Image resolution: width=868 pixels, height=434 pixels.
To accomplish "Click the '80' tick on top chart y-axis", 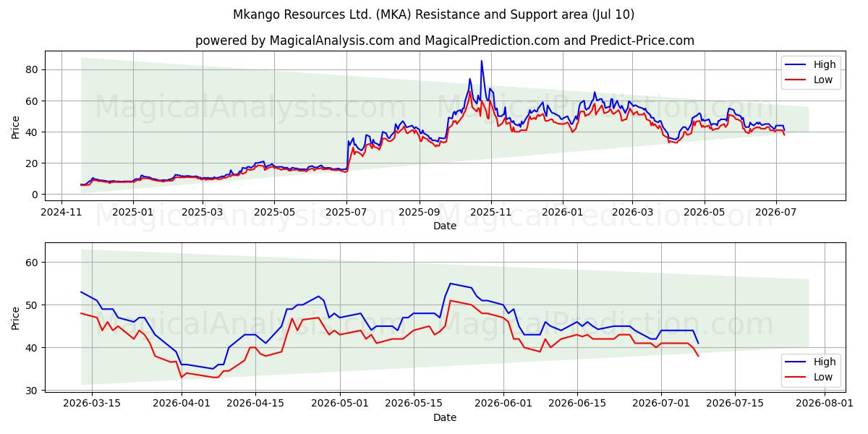I will coord(33,69).
